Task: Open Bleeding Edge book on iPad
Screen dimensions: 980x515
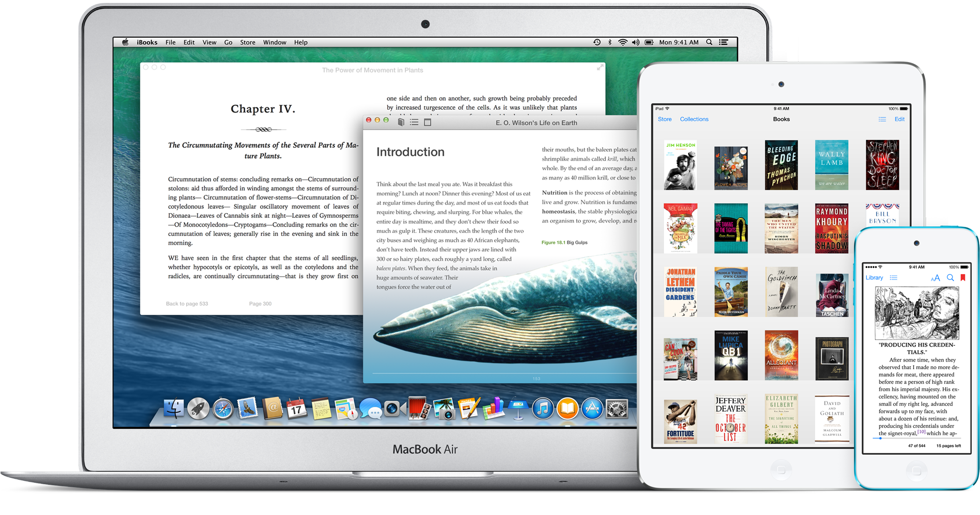Action: [781, 165]
